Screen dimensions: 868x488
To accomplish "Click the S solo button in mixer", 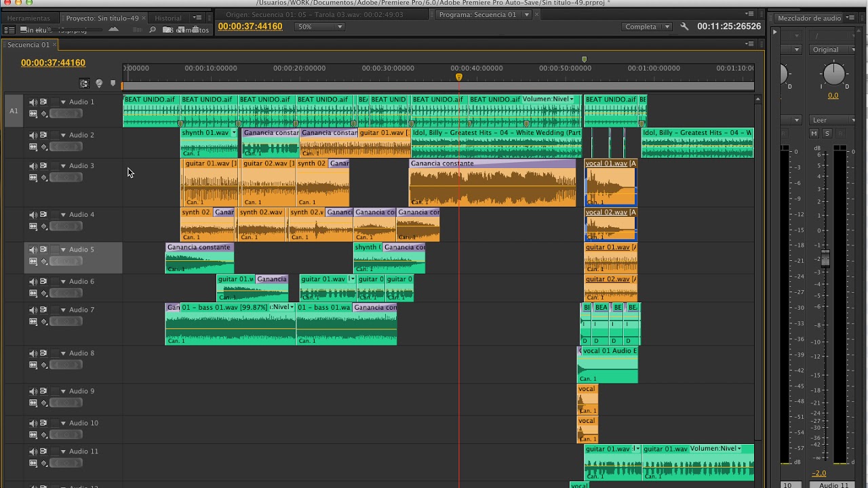I will pos(827,134).
